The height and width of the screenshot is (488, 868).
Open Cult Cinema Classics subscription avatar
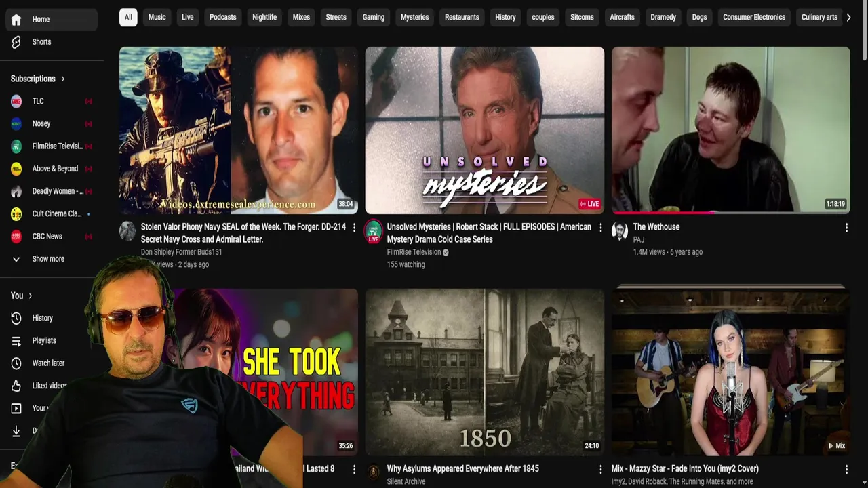tap(16, 213)
